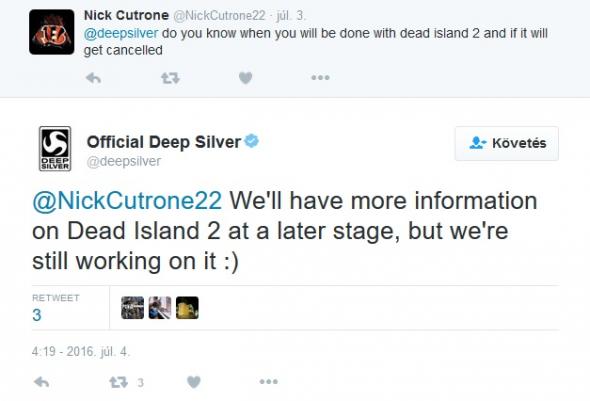View the second retweeter's avatar

point(160,308)
